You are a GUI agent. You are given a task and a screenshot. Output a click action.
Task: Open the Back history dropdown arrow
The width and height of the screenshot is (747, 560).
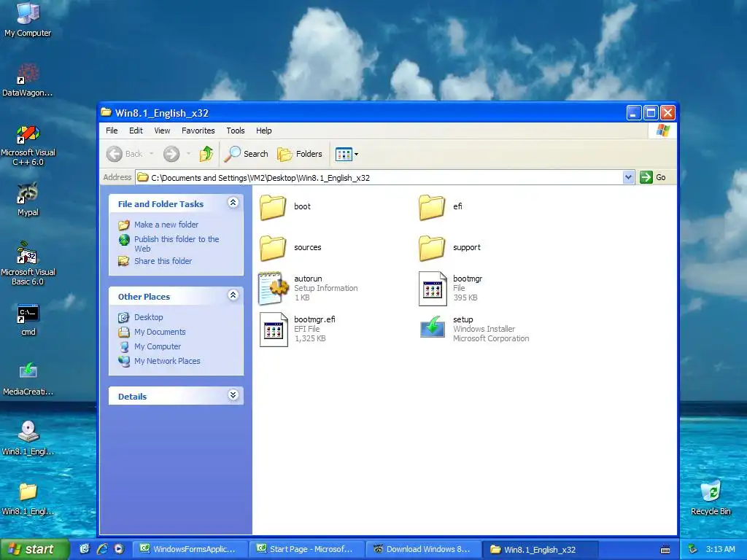152,154
